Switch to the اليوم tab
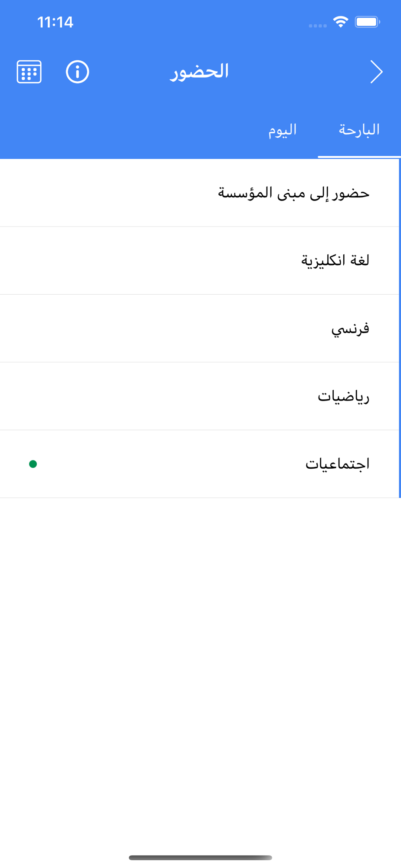 [282, 130]
